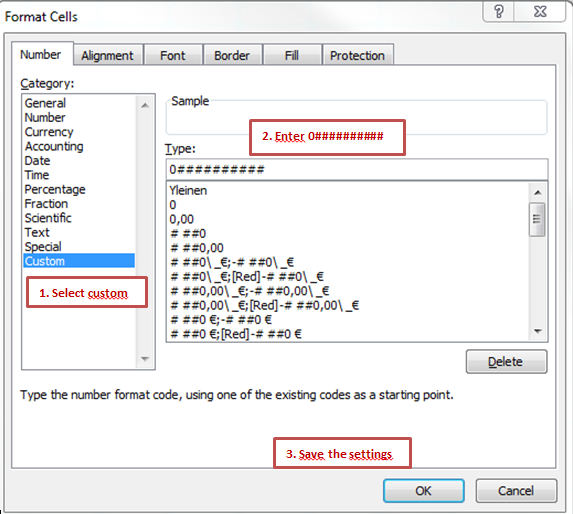Go to the Border tab

click(x=232, y=56)
